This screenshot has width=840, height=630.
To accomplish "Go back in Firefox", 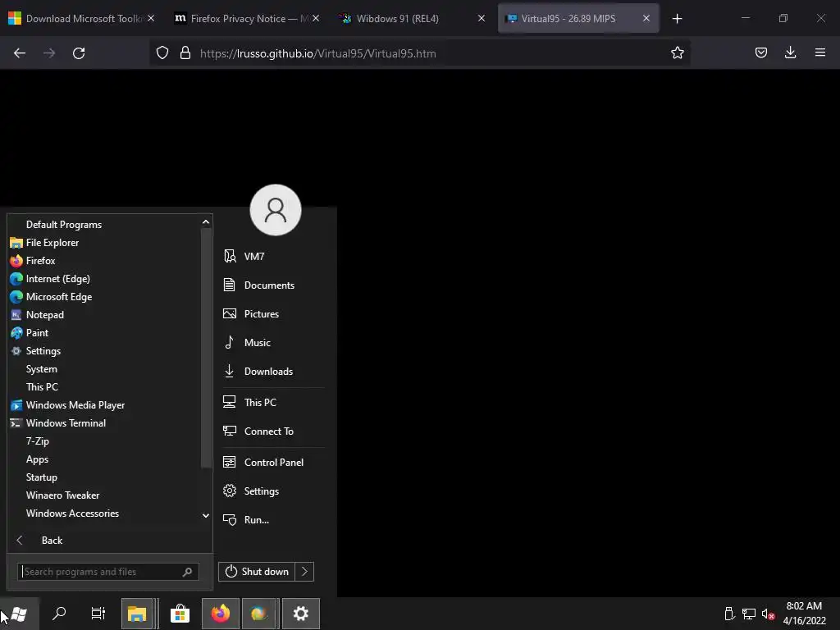I will pyautogui.click(x=20, y=53).
